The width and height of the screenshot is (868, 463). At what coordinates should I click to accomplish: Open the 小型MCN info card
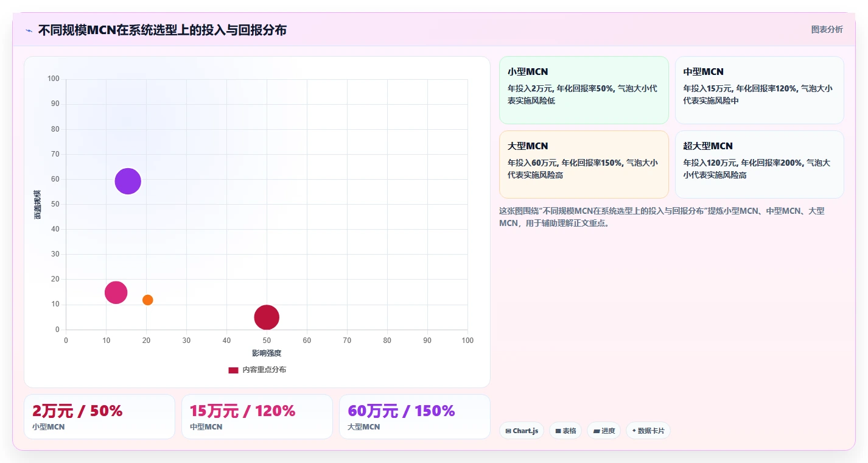click(x=584, y=90)
